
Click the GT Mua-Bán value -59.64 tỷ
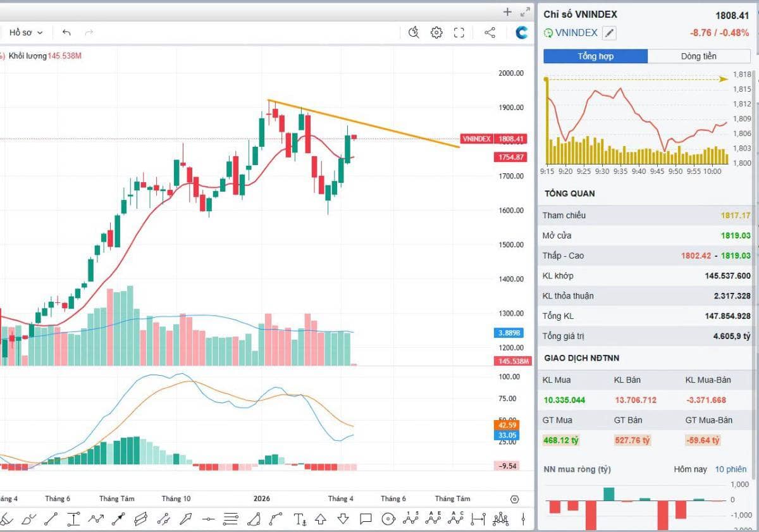click(703, 440)
